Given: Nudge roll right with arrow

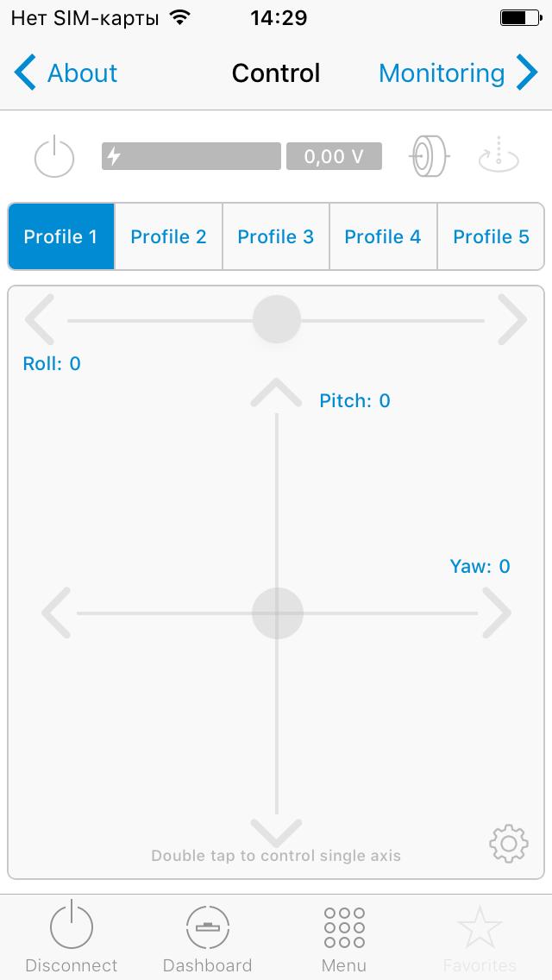Looking at the screenshot, I should (512, 320).
